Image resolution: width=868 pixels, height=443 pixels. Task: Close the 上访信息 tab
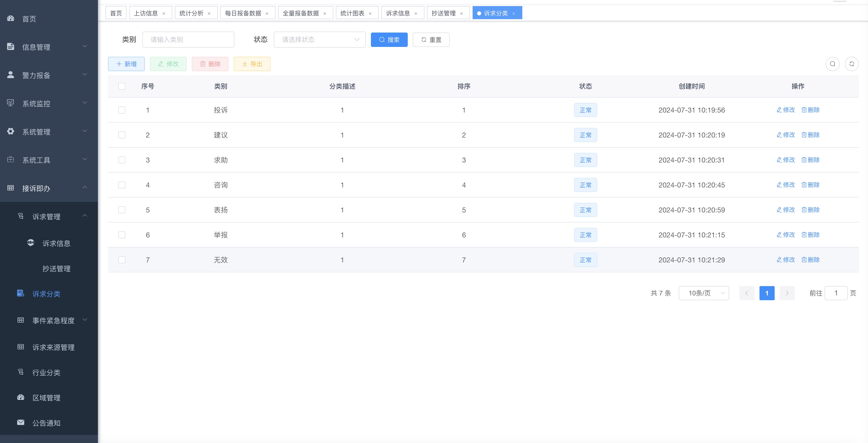pyautogui.click(x=164, y=13)
